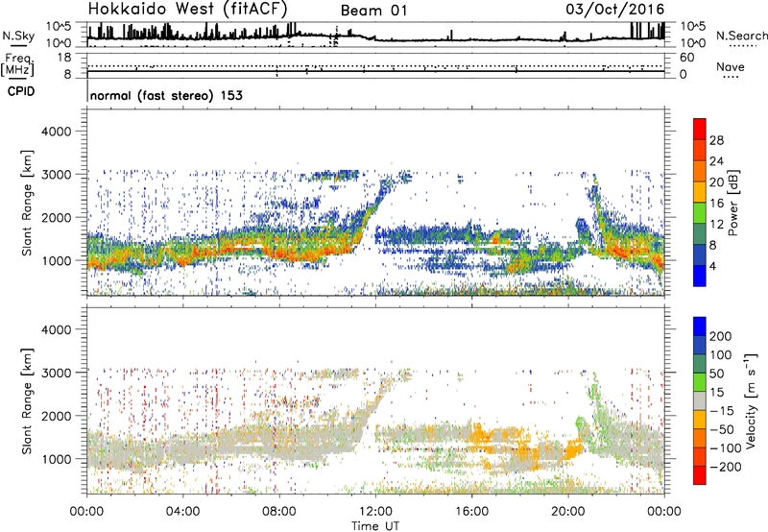
Task: Click the "16:00" time tick label
Action: coord(471,512)
